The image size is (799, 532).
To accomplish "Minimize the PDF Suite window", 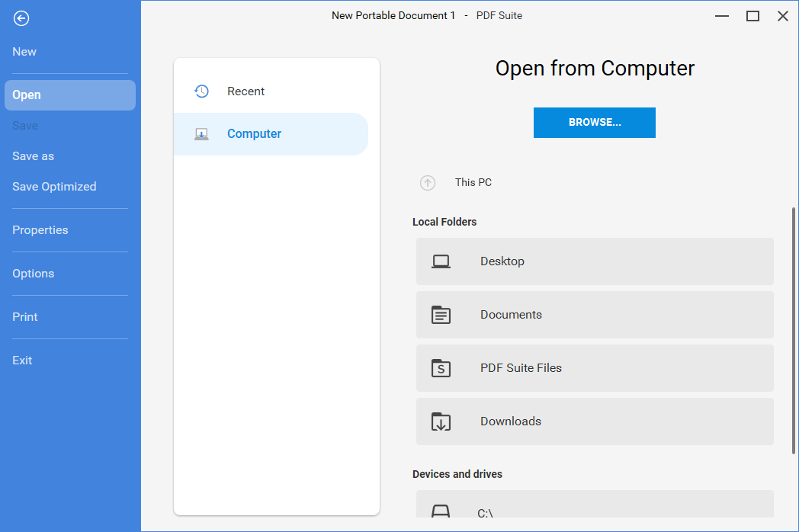I will (x=721, y=16).
